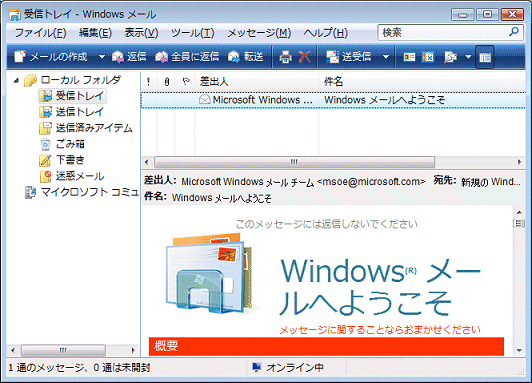Click message list horizontal scrollbar thumb

(x=294, y=162)
